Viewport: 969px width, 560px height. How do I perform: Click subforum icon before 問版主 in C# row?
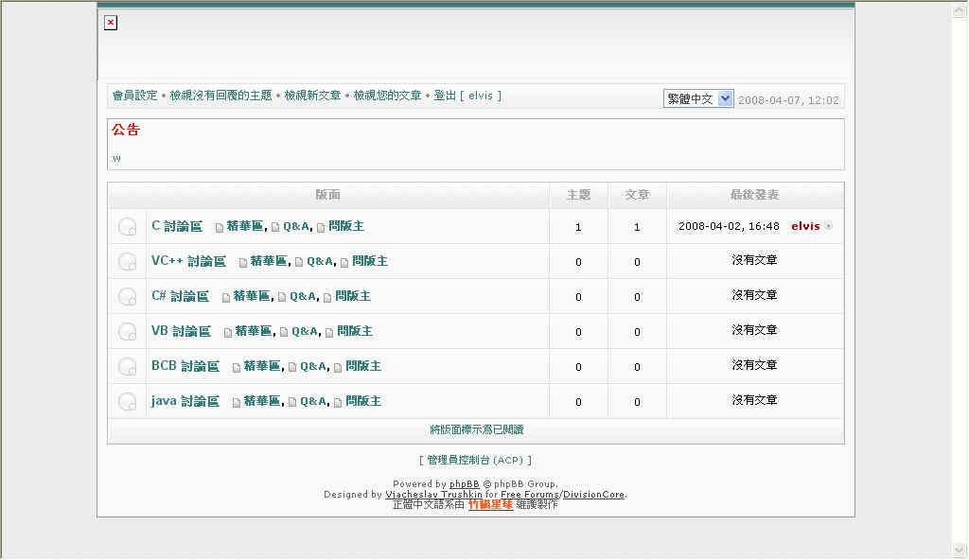pyautogui.click(x=327, y=297)
